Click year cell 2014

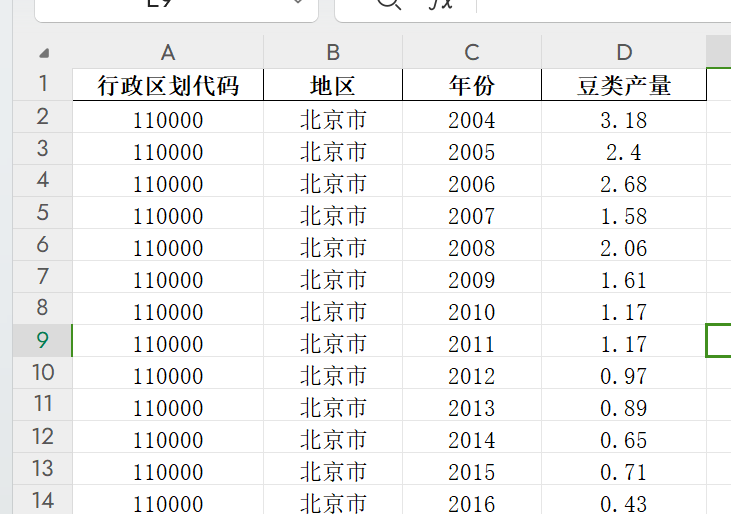point(472,437)
